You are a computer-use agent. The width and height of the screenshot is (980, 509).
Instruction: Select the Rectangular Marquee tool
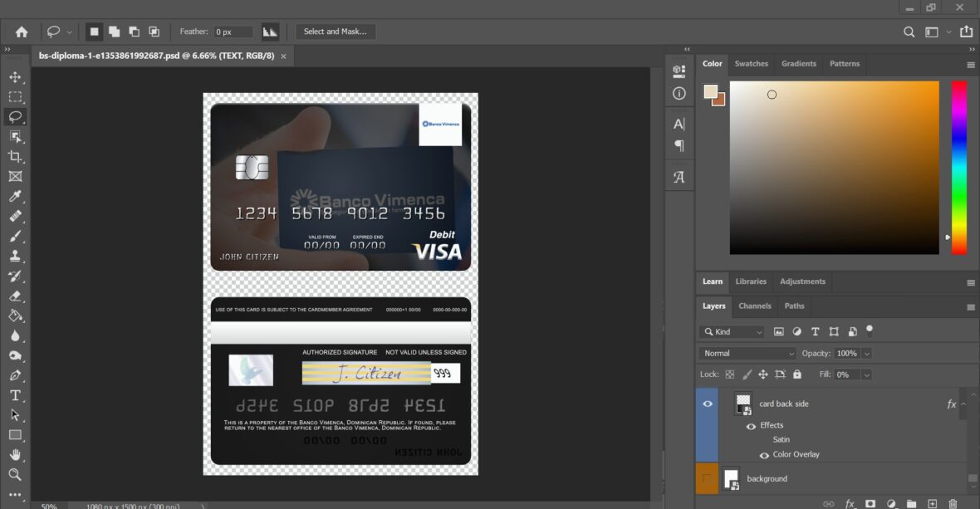[15, 97]
